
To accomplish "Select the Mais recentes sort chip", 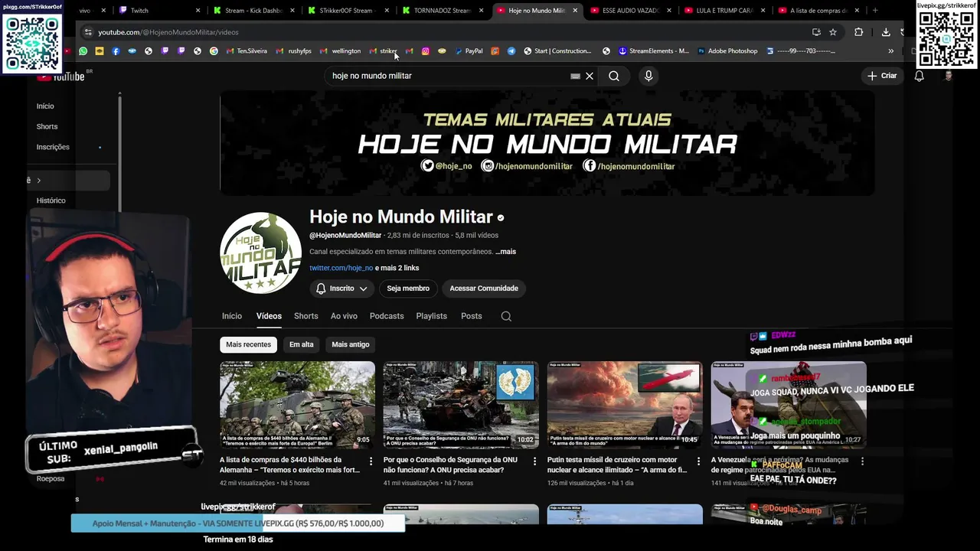I will click(x=248, y=344).
